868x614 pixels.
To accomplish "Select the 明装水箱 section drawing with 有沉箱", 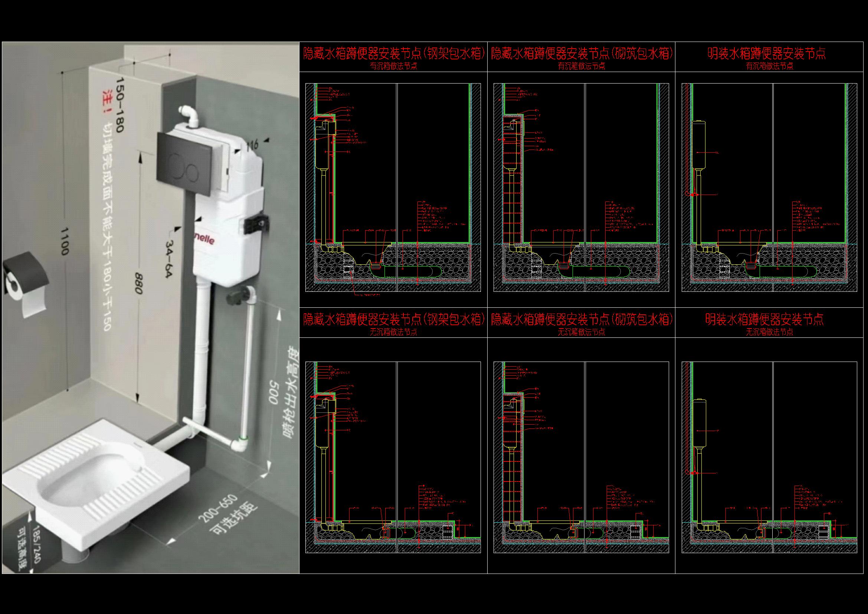I will click(x=769, y=187).
